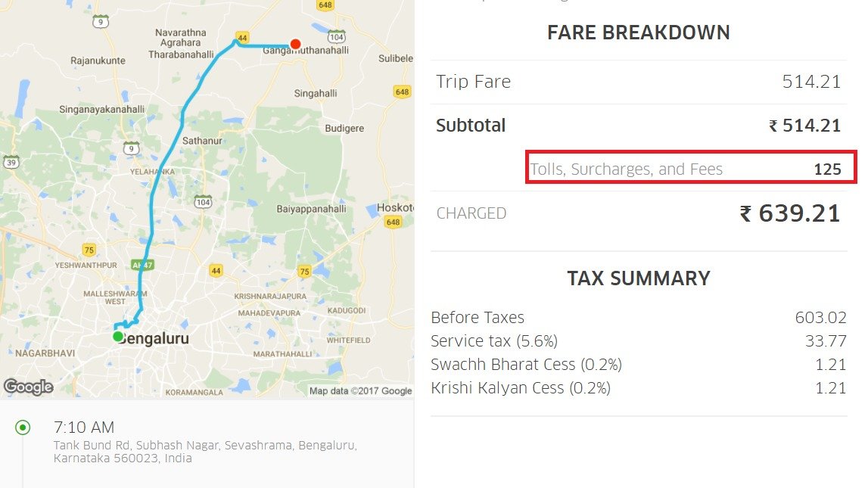Click the AH47 route marker near Malleshwaram
Screen dimensions: 868x488
point(142,265)
